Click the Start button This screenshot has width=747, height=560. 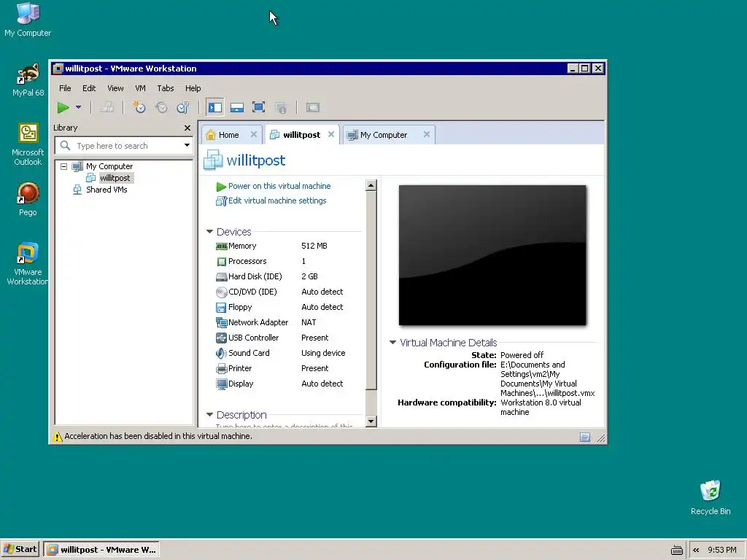coord(20,550)
